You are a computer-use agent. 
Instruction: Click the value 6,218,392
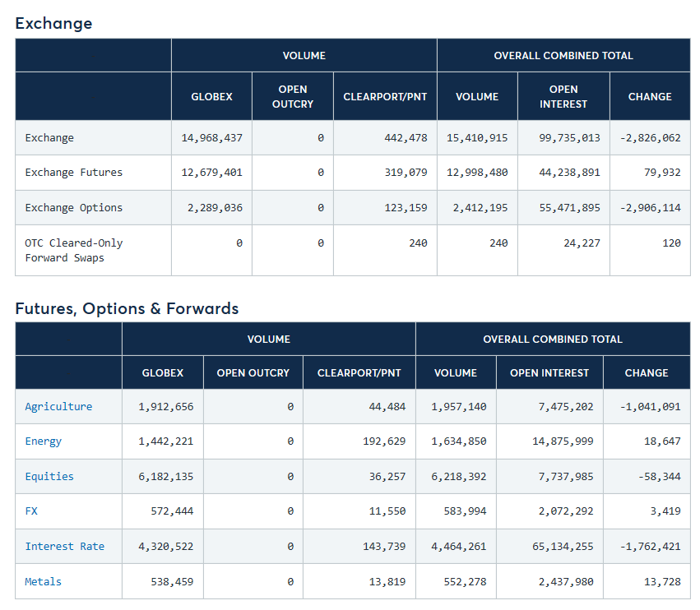pos(458,477)
